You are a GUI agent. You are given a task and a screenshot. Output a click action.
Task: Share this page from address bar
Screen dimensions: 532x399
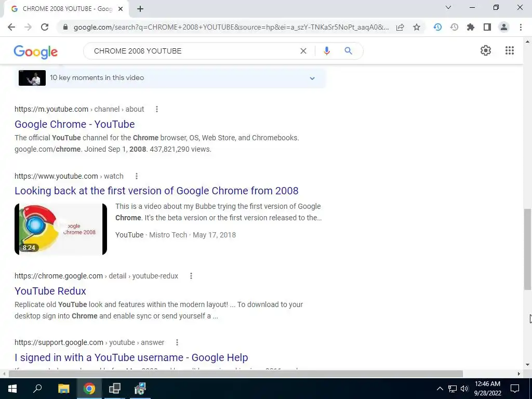point(400,27)
